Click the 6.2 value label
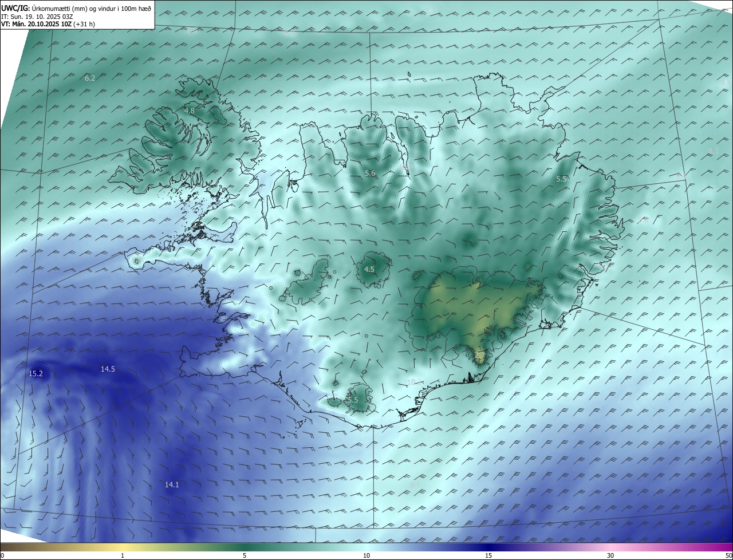Viewport: 733px width, 560px height. click(x=90, y=78)
